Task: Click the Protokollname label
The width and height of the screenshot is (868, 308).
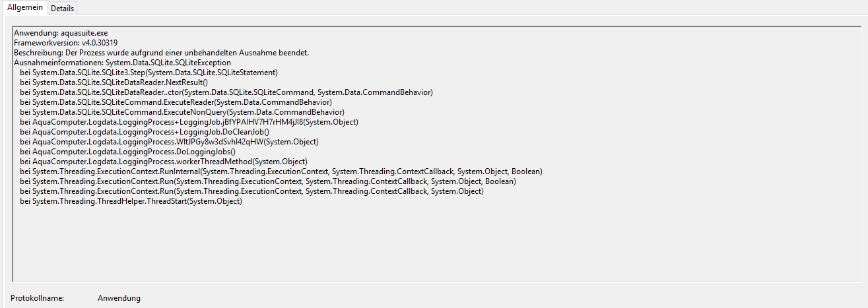Action: (x=37, y=298)
